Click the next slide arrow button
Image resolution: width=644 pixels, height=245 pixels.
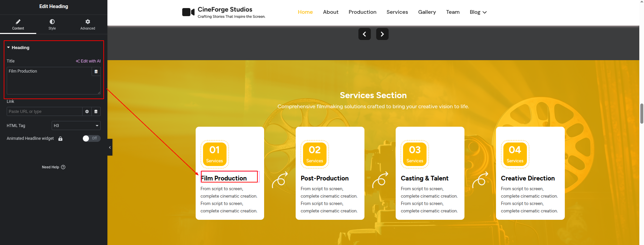point(382,34)
